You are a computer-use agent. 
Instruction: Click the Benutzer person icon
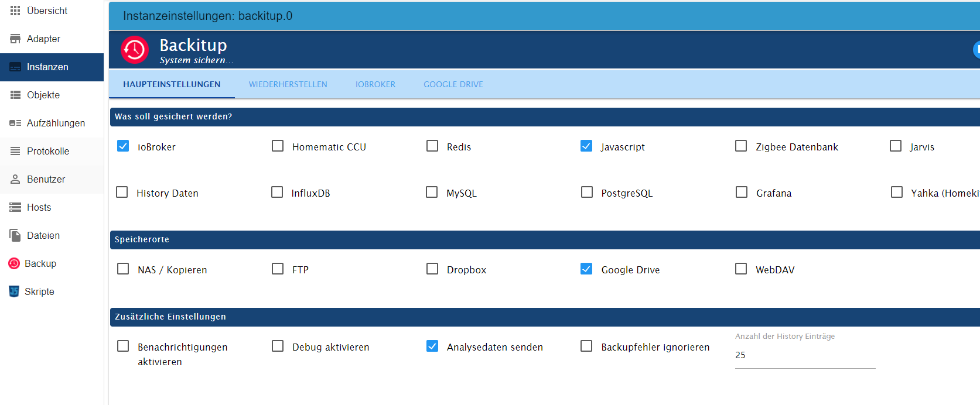(15, 179)
